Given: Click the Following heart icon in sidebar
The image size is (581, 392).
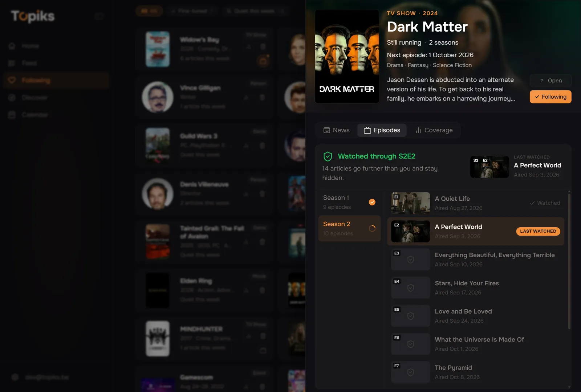Looking at the screenshot, I should click(x=12, y=80).
